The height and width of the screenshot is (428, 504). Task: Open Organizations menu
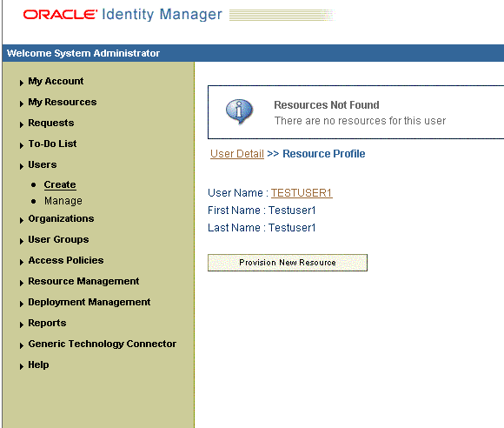point(61,218)
